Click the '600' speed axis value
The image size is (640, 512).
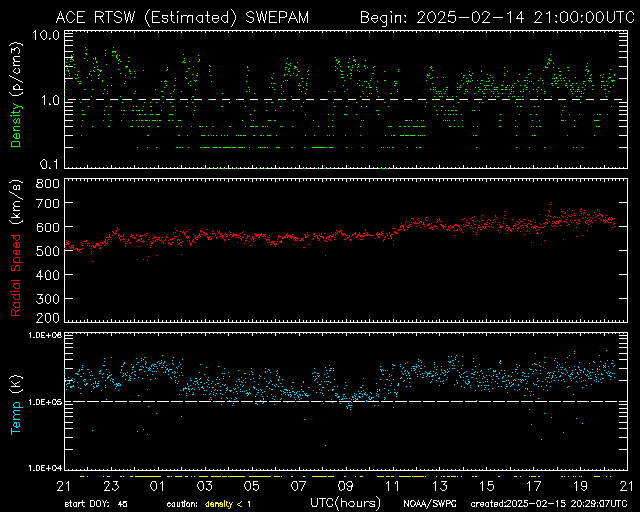pyautogui.click(x=47, y=227)
